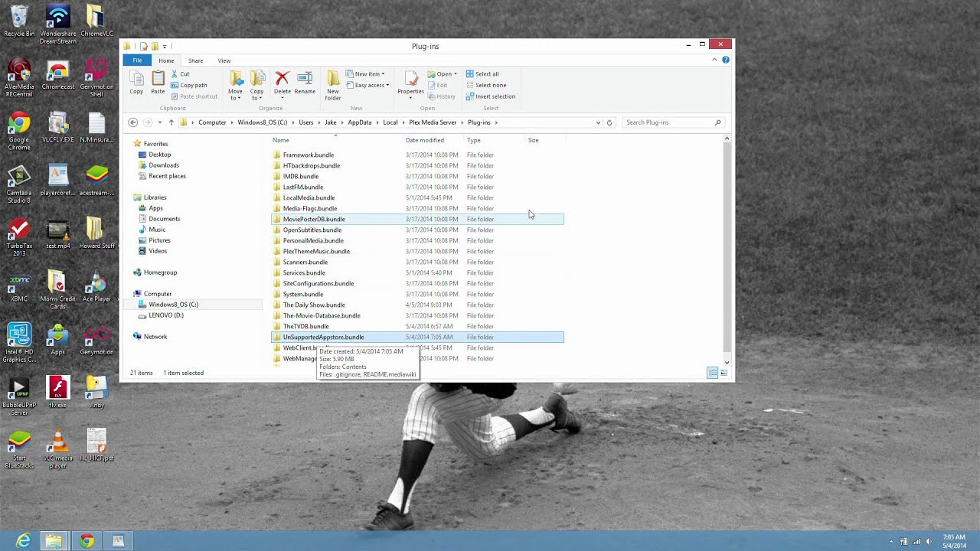This screenshot has width=980, height=551.
Task: Open address bar history dropdown
Action: pyautogui.click(x=598, y=122)
